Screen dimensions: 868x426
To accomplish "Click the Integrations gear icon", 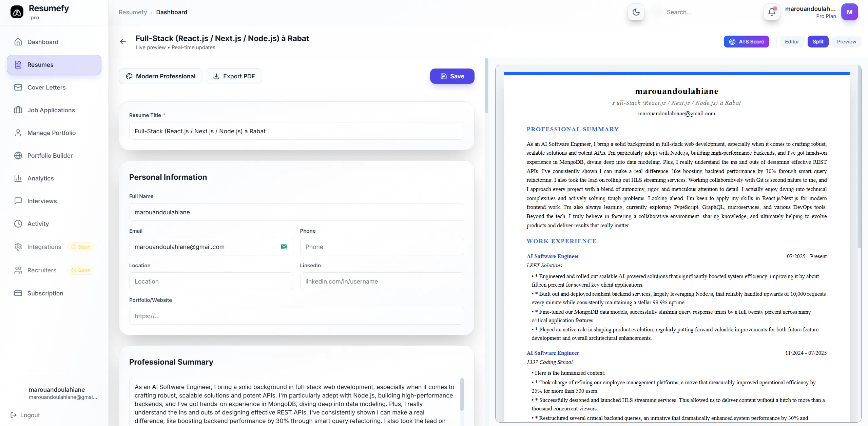I will pyautogui.click(x=18, y=247).
